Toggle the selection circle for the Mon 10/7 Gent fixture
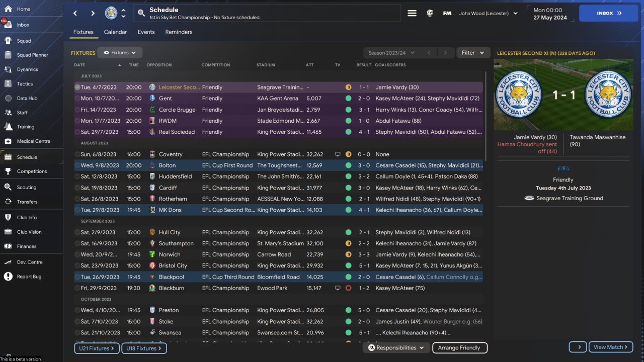 click(77, 99)
